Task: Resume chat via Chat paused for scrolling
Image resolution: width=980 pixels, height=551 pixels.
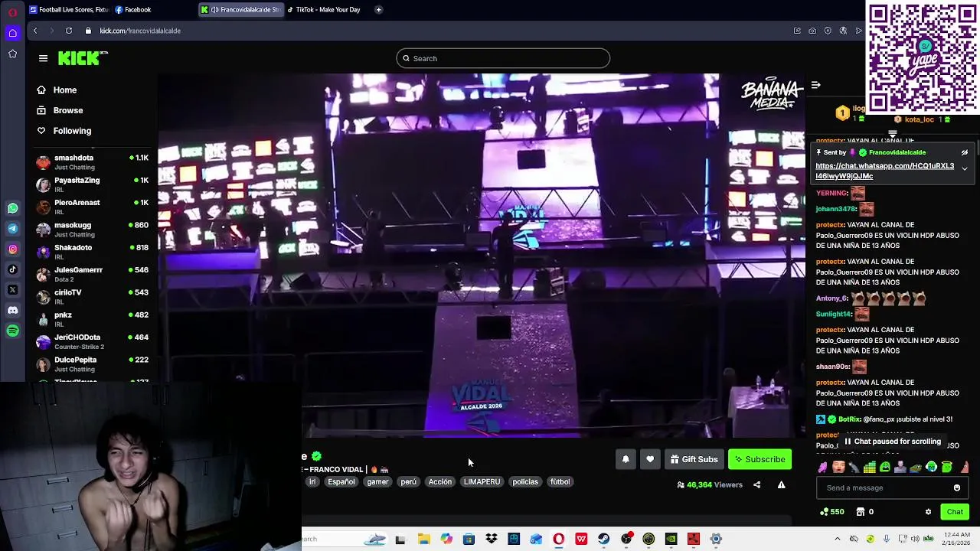Action: click(x=892, y=442)
